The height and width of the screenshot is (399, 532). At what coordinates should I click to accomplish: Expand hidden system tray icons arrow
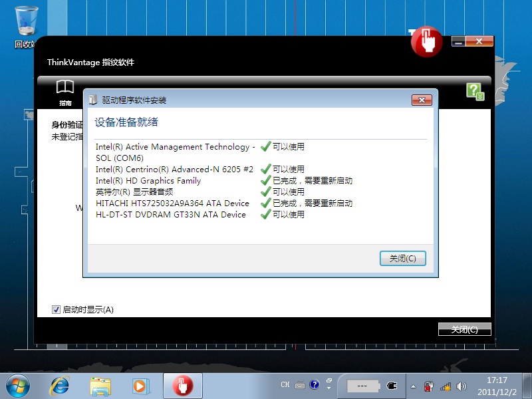click(x=413, y=386)
